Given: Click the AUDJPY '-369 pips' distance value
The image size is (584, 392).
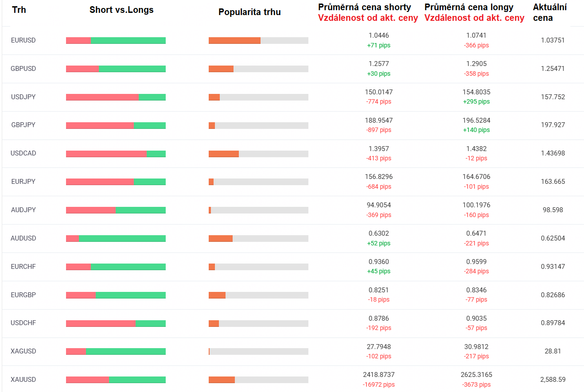Looking at the screenshot, I should click(x=378, y=215).
